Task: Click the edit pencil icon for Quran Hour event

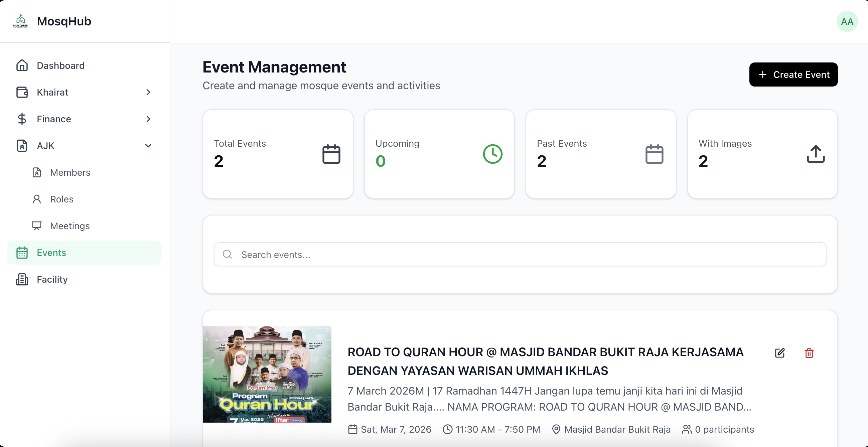Action: [x=779, y=353]
